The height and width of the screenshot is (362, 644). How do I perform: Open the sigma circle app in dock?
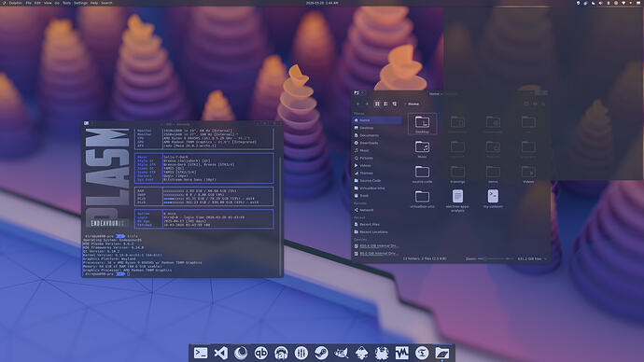click(x=422, y=353)
